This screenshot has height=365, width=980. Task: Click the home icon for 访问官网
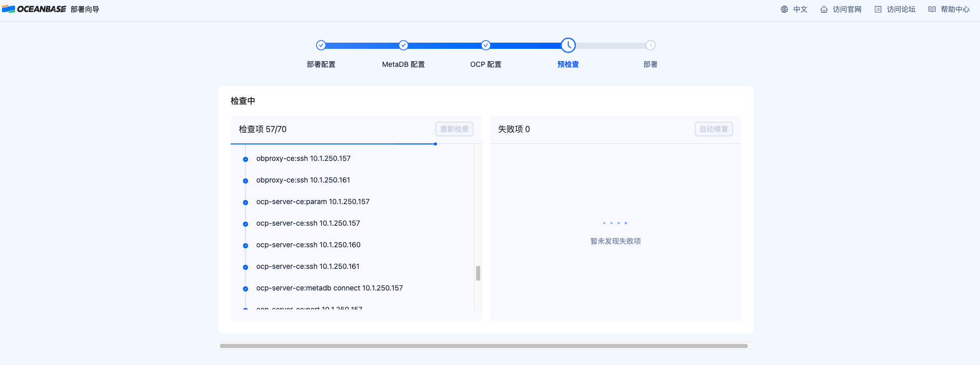[824, 9]
